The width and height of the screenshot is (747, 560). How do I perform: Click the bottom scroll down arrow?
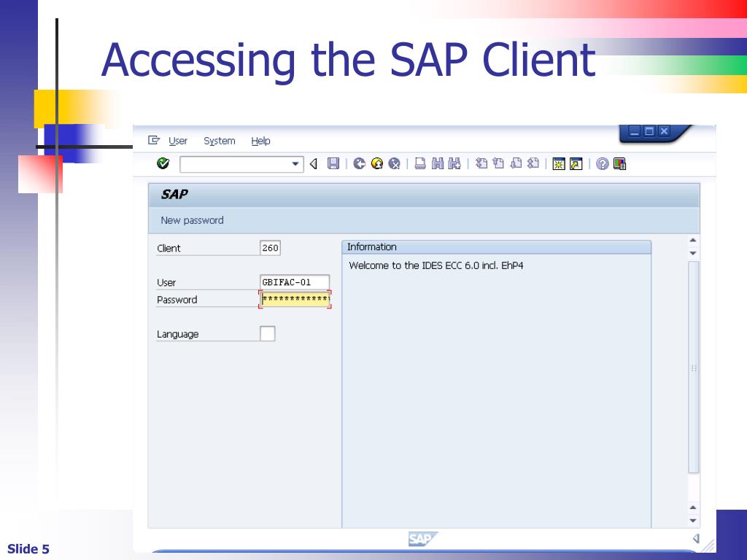pyautogui.click(x=693, y=521)
